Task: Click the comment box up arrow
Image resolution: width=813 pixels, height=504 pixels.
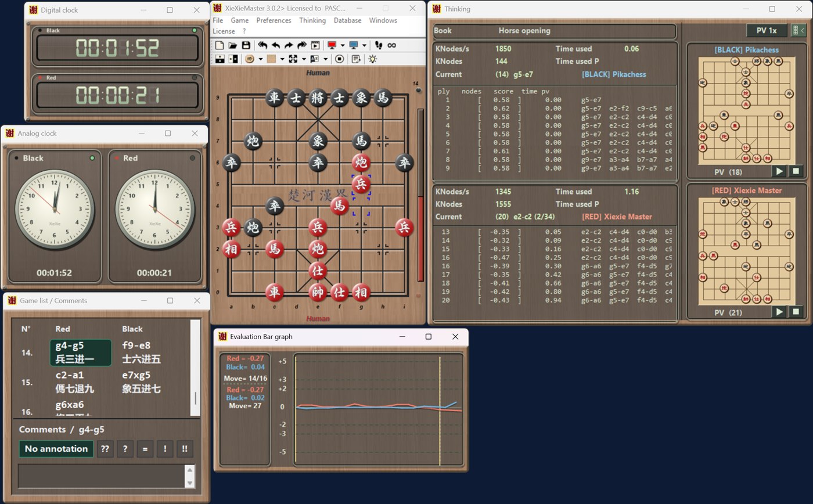Action: pyautogui.click(x=189, y=470)
